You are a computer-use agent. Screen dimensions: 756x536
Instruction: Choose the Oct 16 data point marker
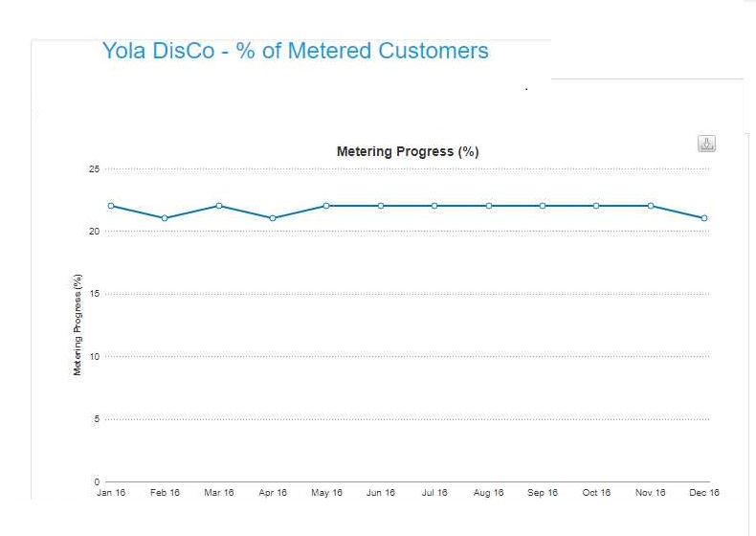coord(596,206)
